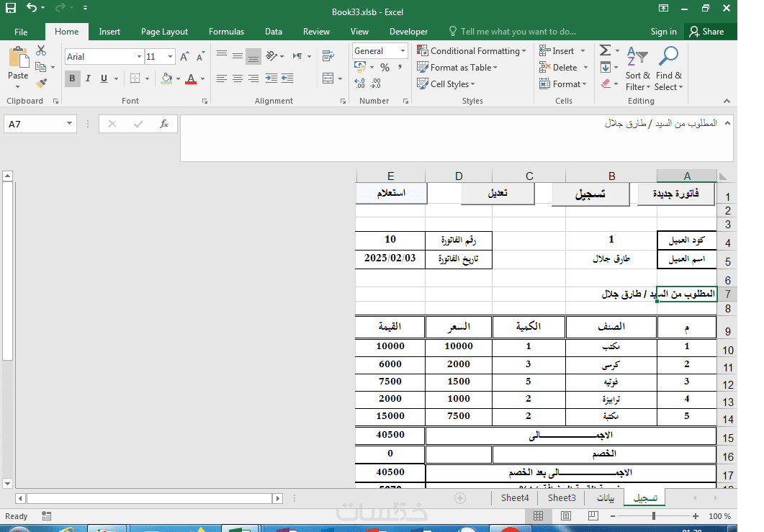
Task: Toggle Italic formatting
Action: [88, 78]
